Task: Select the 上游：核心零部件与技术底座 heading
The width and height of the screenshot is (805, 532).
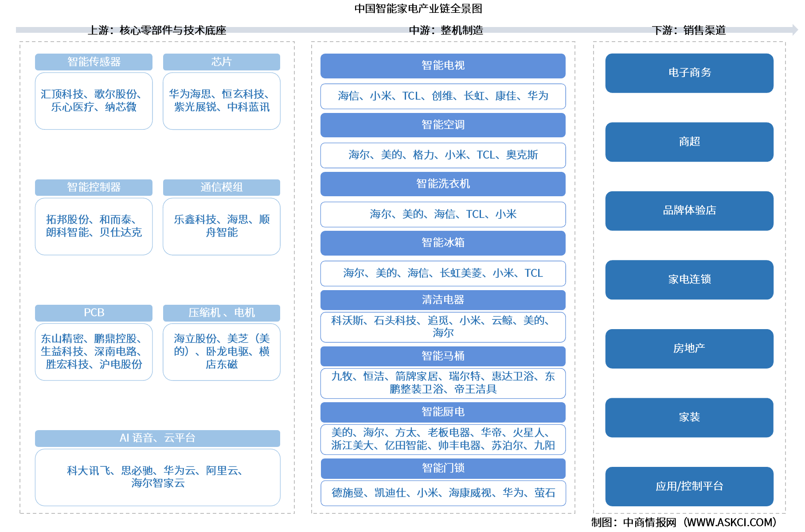Action: point(157,30)
